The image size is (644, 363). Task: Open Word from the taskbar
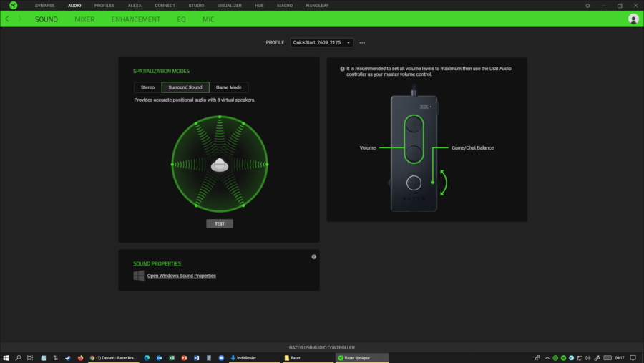click(196, 358)
